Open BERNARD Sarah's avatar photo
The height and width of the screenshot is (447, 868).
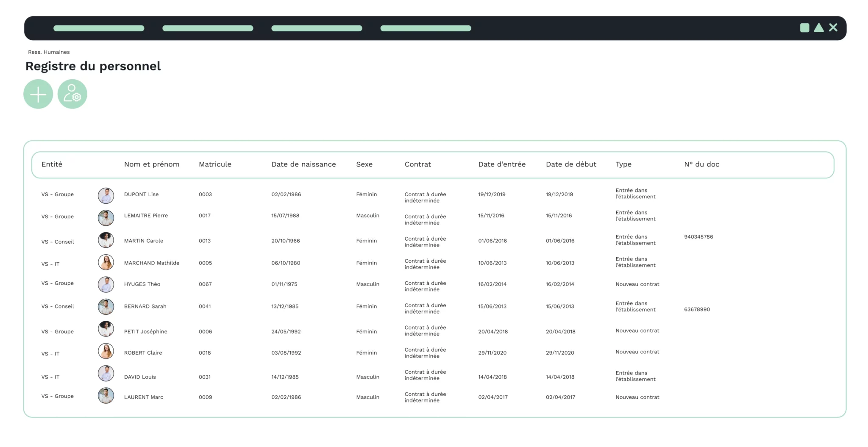pos(106,307)
